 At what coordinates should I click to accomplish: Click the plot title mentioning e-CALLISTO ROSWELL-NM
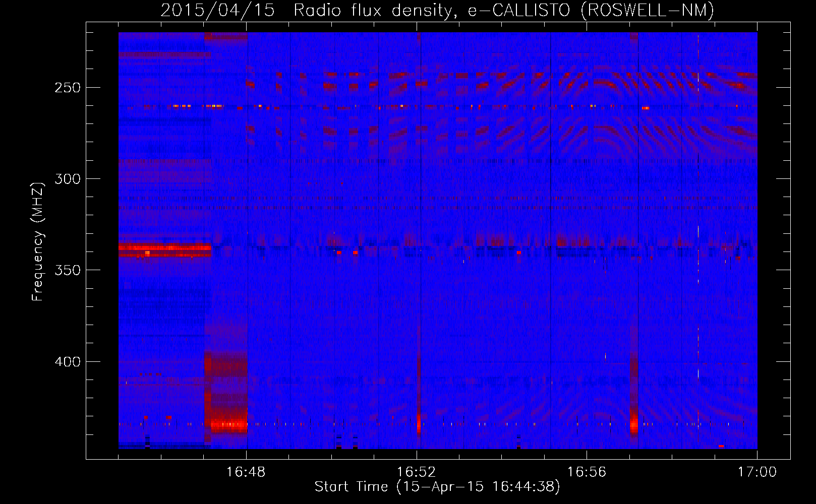click(437, 10)
